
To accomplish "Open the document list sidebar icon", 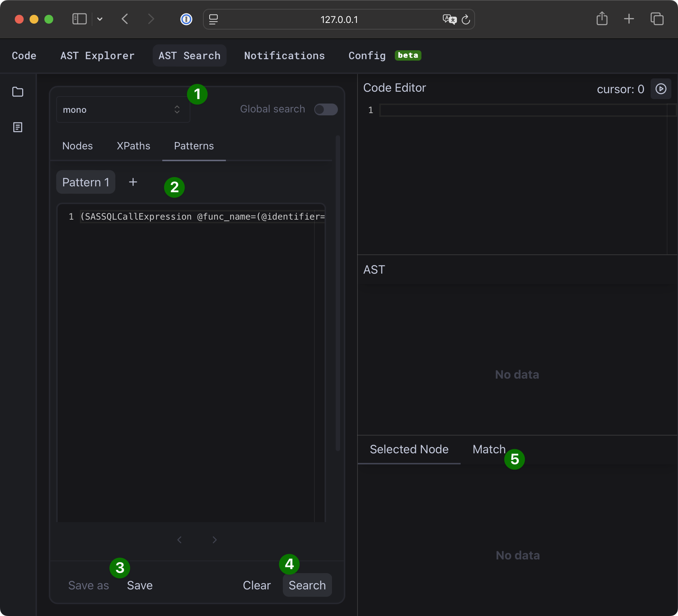I will (18, 127).
